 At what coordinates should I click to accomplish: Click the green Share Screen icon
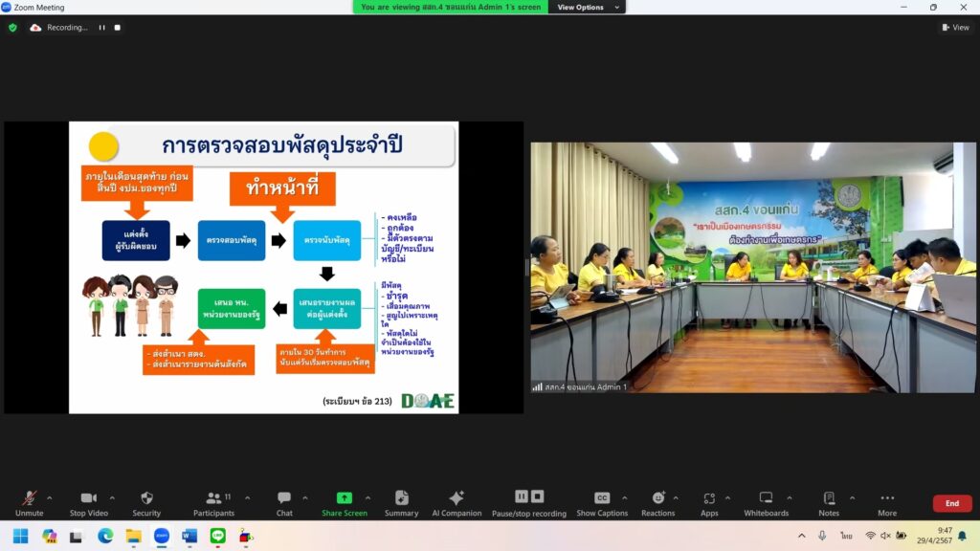pyautogui.click(x=344, y=497)
